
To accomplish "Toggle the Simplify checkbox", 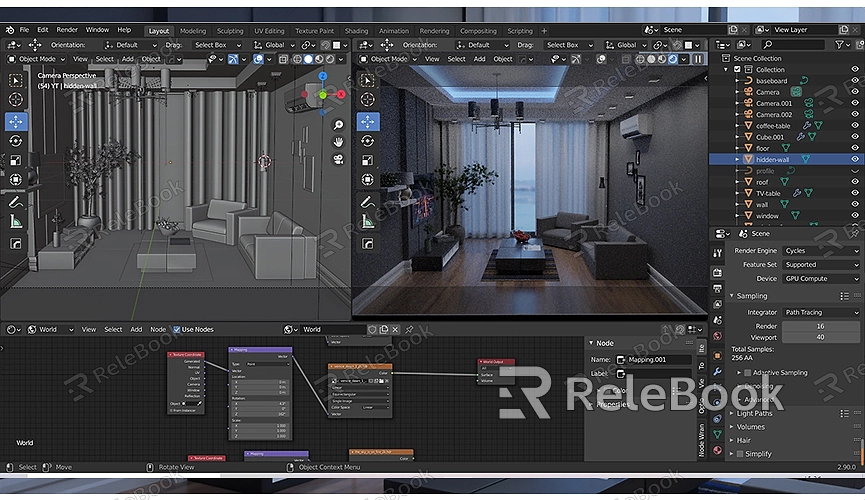I will 740,454.
